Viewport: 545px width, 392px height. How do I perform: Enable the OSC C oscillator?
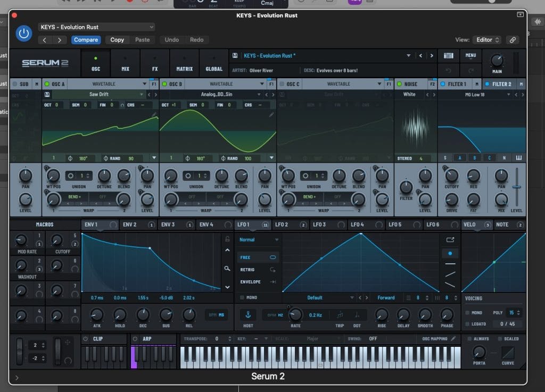282,84
